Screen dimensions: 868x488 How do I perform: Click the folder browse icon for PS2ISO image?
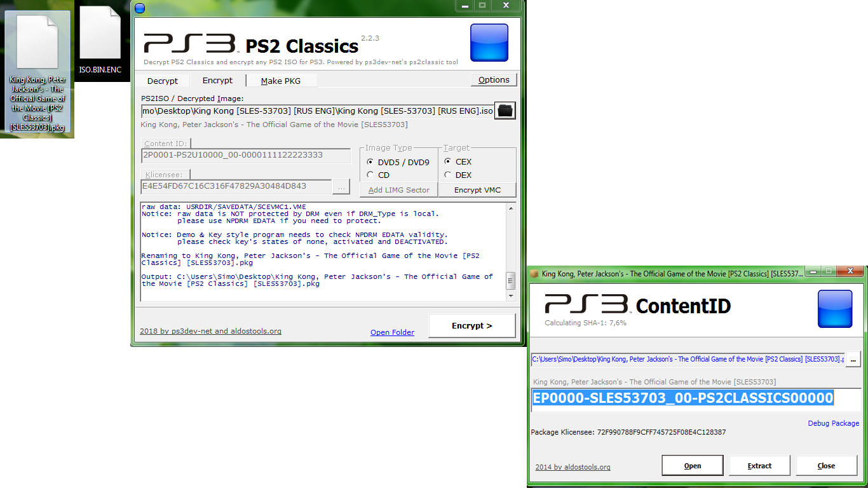(x=505, y=111)
